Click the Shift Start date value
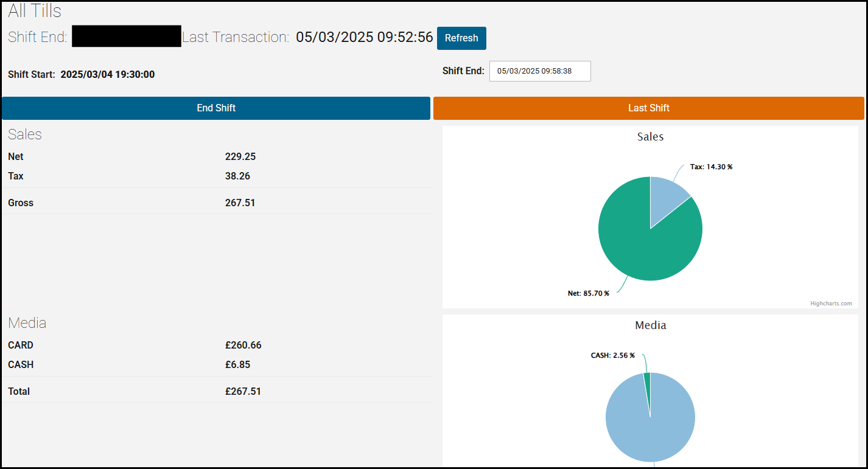 point(107,75)
